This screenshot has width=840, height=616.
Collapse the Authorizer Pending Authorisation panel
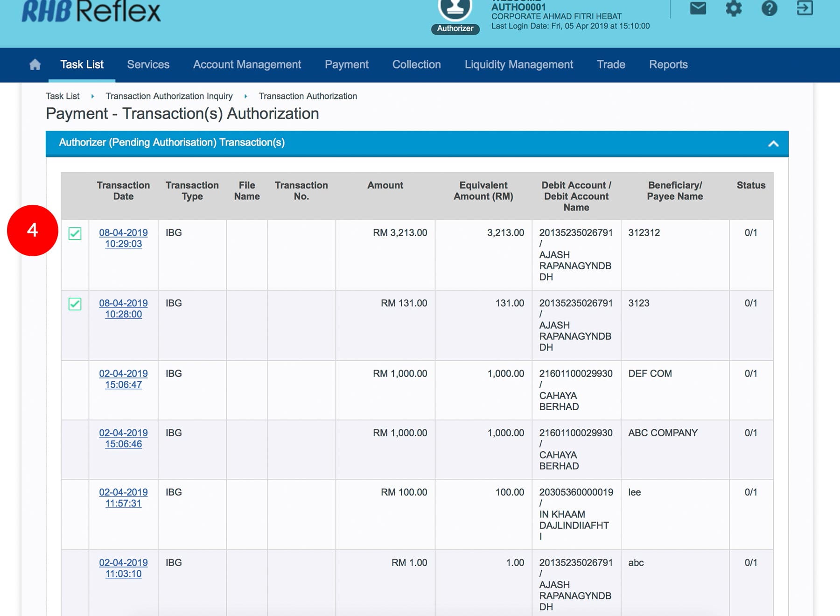(773, 143)
